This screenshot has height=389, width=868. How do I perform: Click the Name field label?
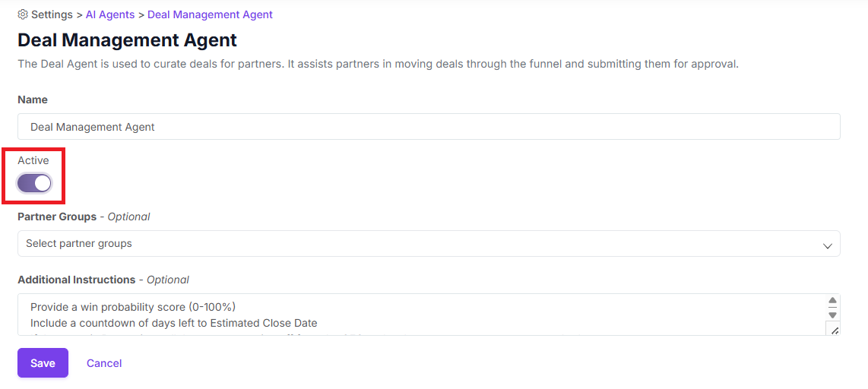[x=33, y=100]
